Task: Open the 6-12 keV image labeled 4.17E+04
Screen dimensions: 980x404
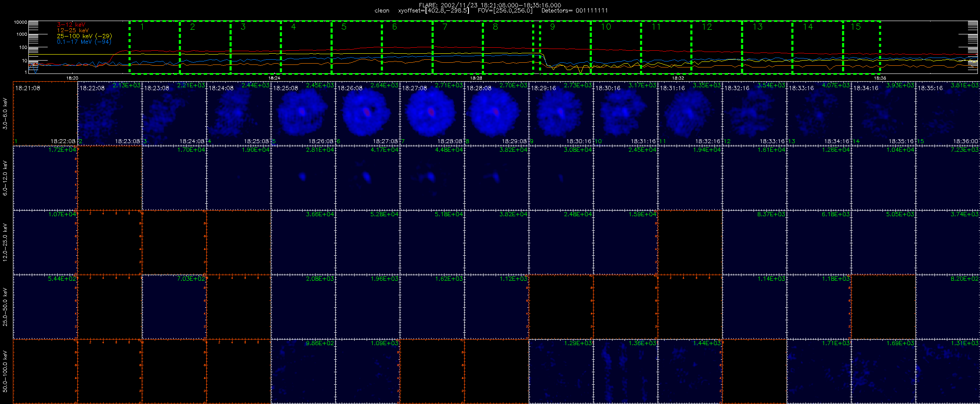Action: tap(367, 178)
